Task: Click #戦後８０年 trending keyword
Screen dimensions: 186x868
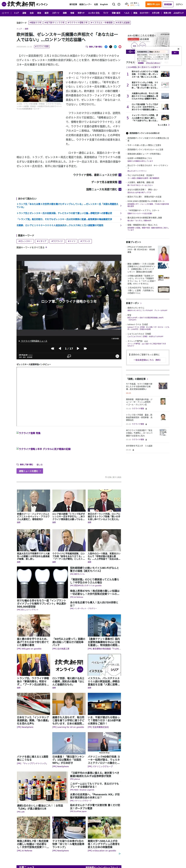Action: (x=35, y=23)
